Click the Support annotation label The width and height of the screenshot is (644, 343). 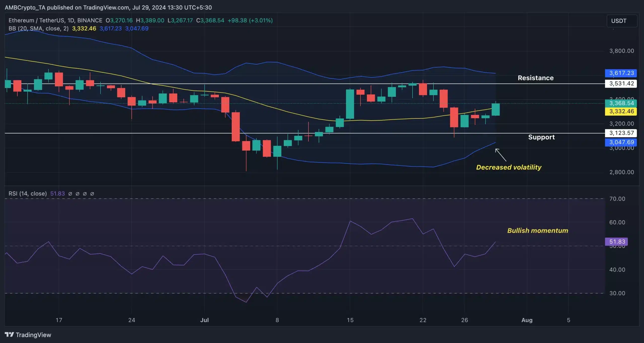click(541, 137)
